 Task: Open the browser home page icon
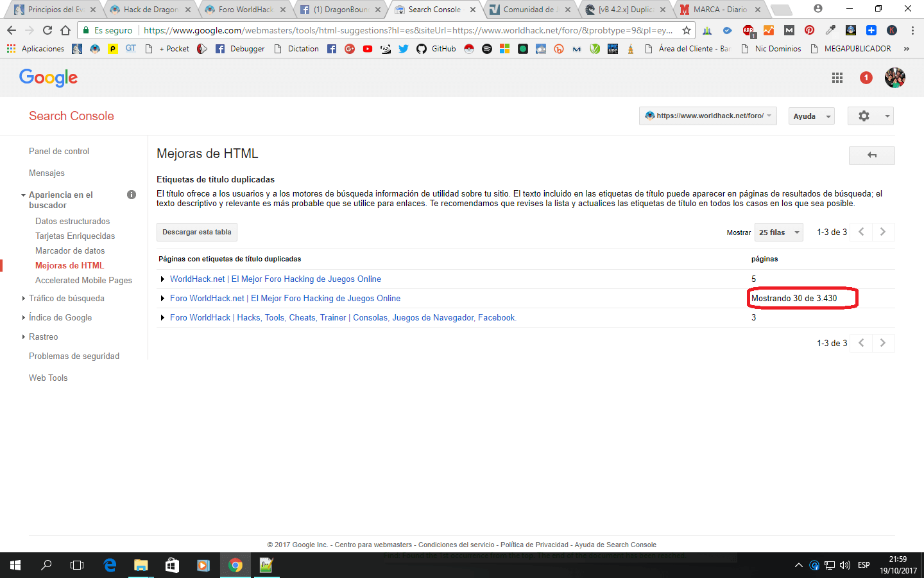point(65,30)
